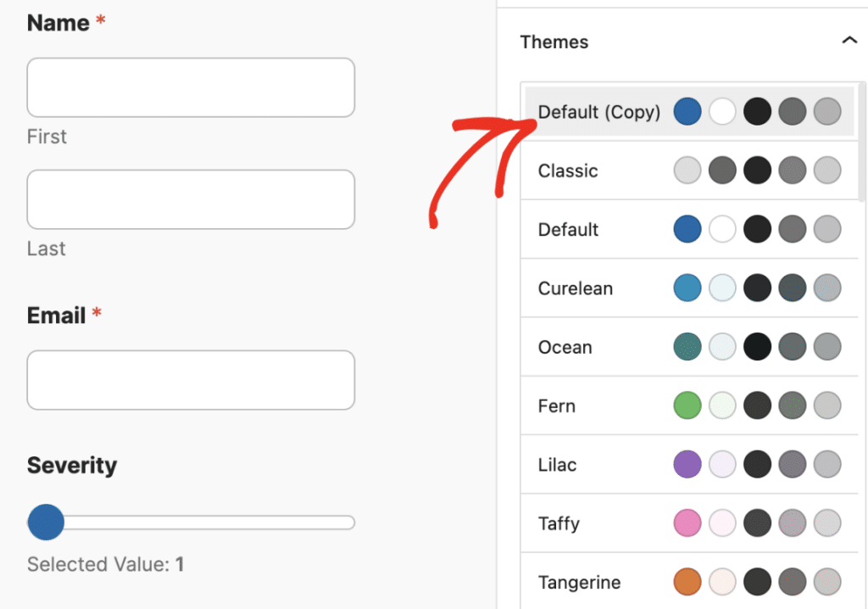
Task: Collapse the Themes panel chevron
Action: (849, 41)
